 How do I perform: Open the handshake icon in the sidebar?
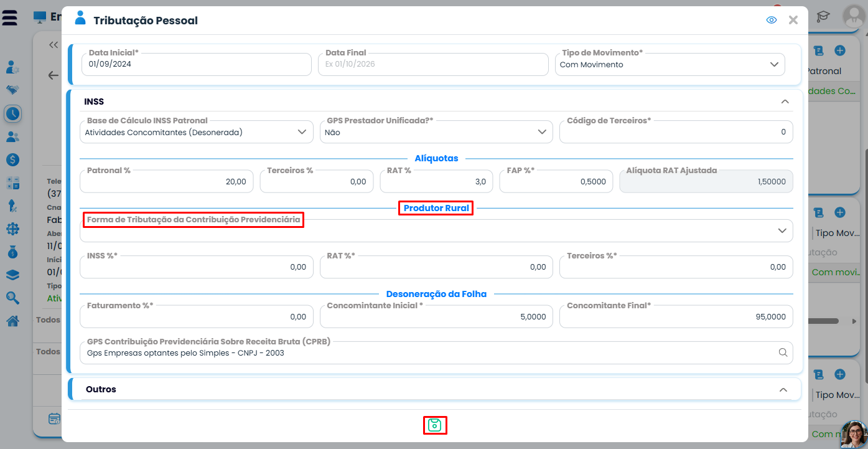coord(12,90)
